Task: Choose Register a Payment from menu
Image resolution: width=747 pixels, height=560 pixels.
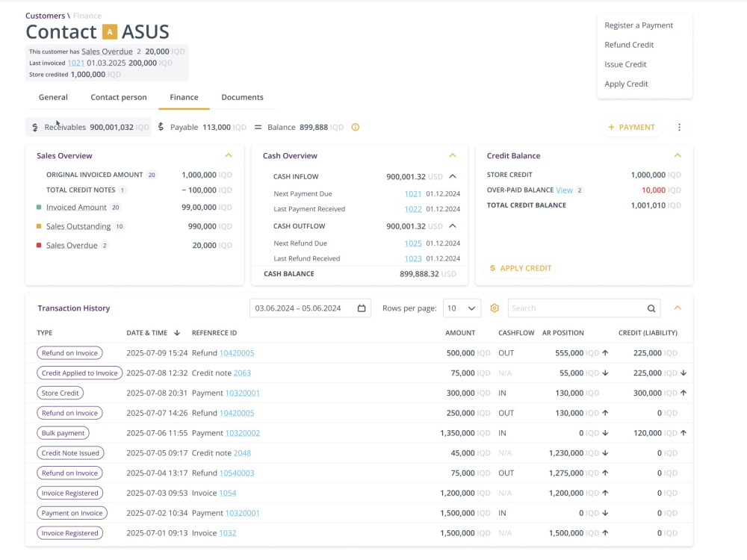Action: pos(639,25)
